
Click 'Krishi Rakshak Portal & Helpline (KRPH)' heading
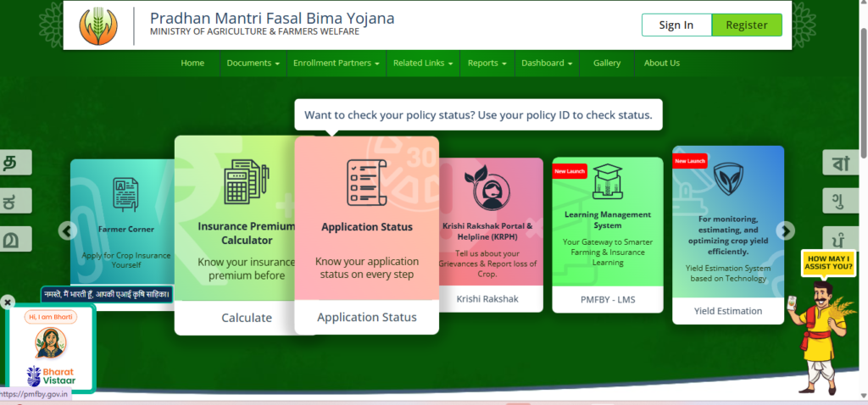(x=487, y=231)
